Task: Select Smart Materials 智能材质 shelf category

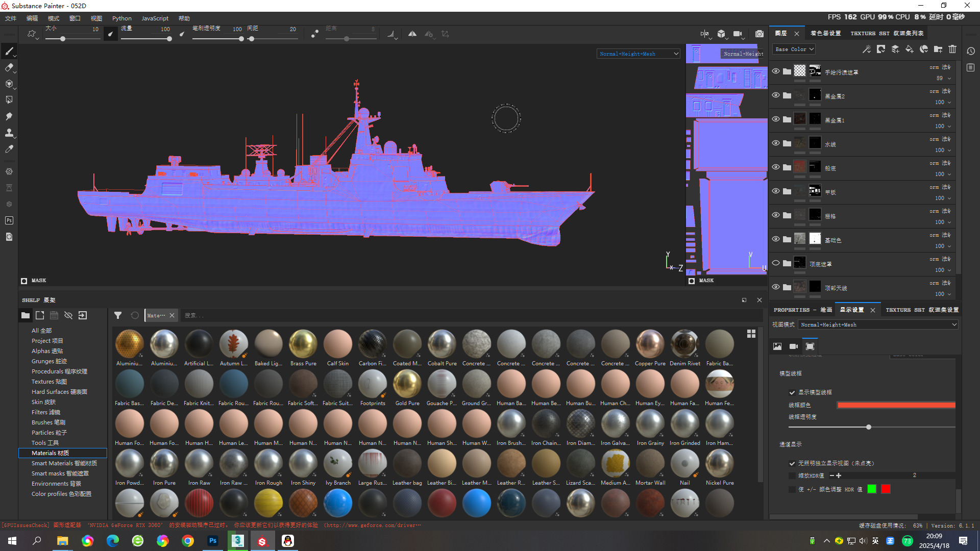Action: [x=64, y=463]
